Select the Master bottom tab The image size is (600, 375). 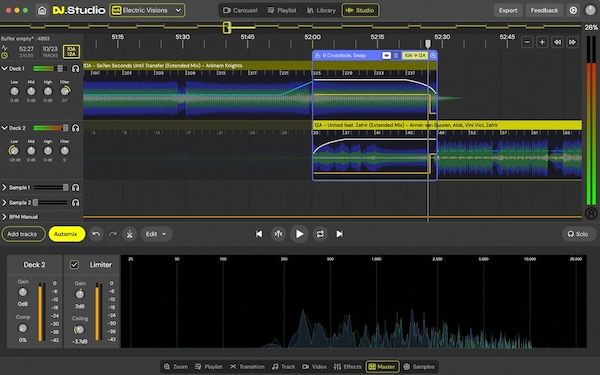pyautogui.click(x=382, y=367)
